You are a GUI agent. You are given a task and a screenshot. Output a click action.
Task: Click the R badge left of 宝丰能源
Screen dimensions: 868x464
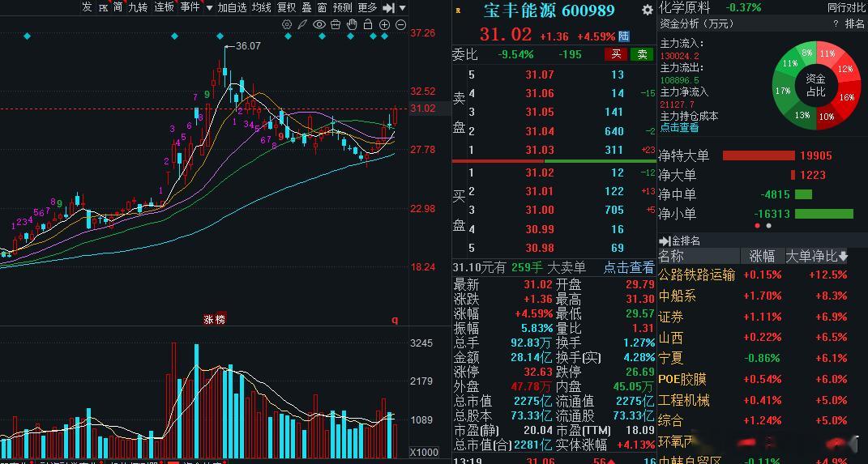[458, 10]
